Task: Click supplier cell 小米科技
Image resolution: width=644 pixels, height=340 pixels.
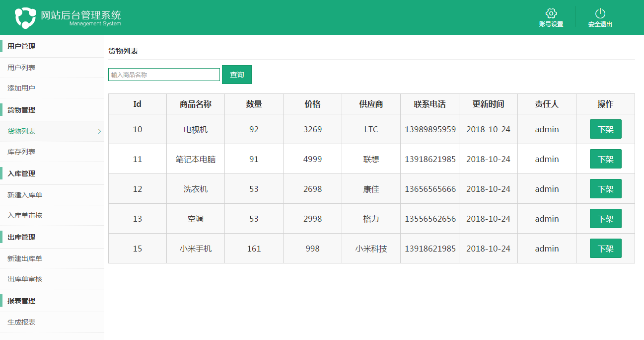Action: [371, 249]
